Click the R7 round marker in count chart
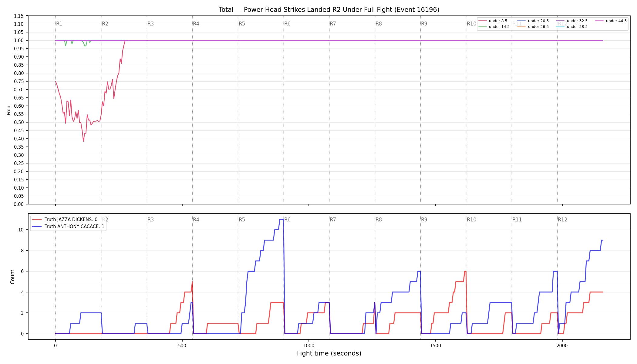637x364 pixels. [x=333, y=220]
